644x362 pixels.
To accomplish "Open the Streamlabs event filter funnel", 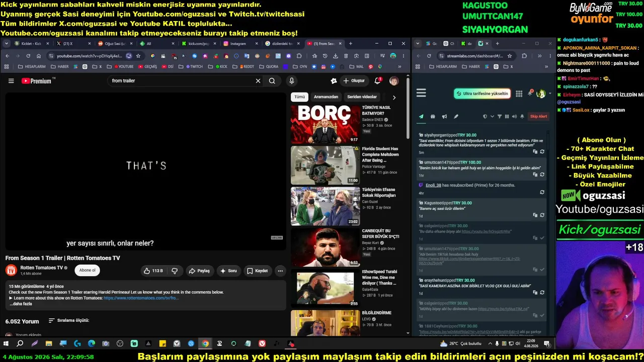I will pyautogui.click(x=500, y=117).
